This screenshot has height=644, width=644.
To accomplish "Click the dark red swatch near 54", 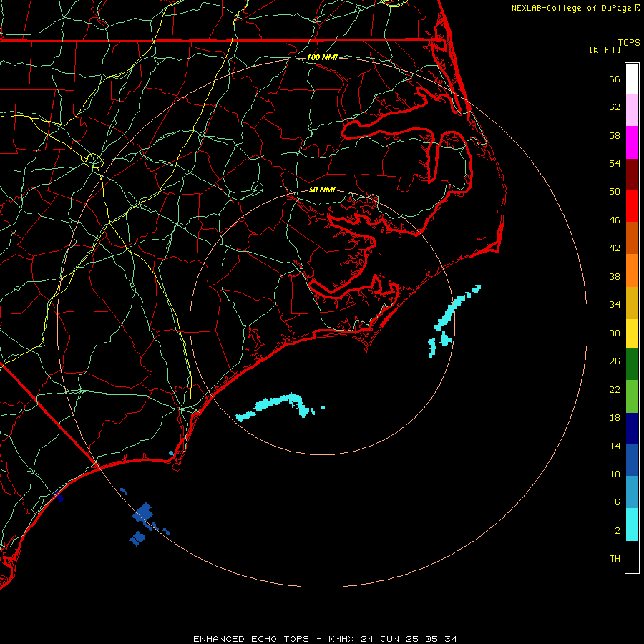I will [x=632, y=175].
